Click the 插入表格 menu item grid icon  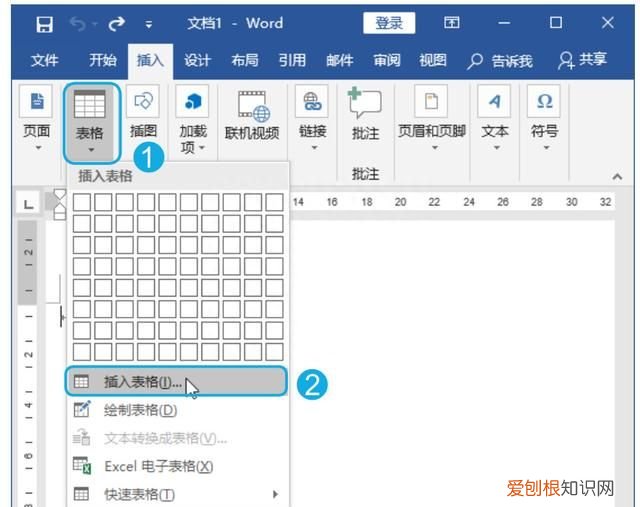point(81,382)
